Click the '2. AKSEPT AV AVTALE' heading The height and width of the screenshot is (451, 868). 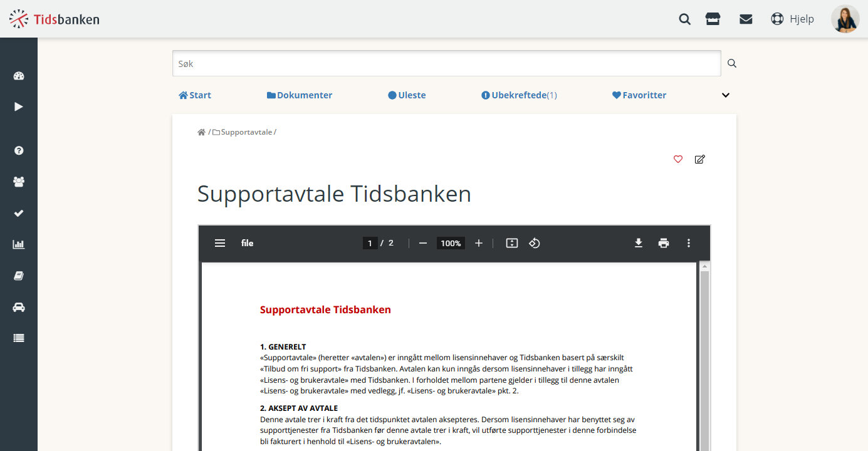[x=299, y=408]
